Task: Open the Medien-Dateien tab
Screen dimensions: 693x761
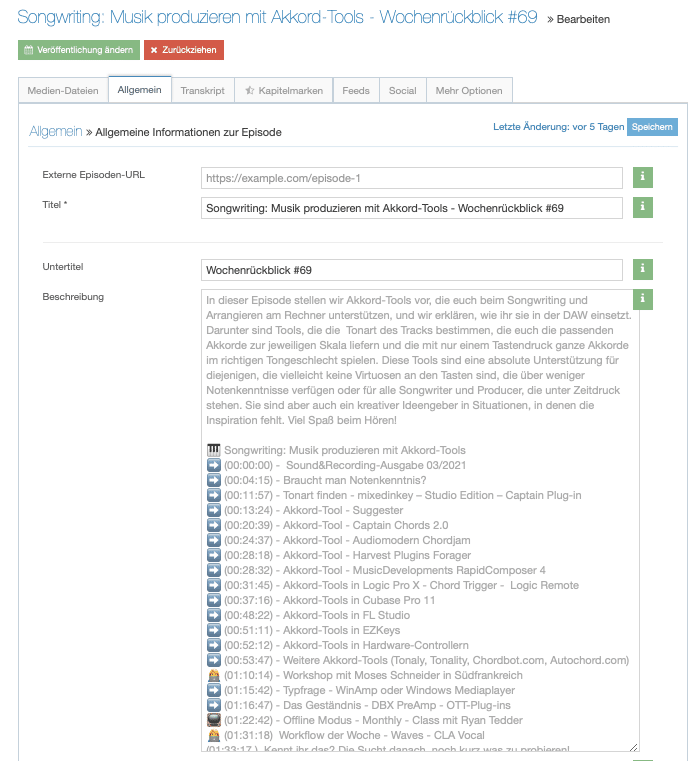Action: pyautogui.click(x=63, y=91)
